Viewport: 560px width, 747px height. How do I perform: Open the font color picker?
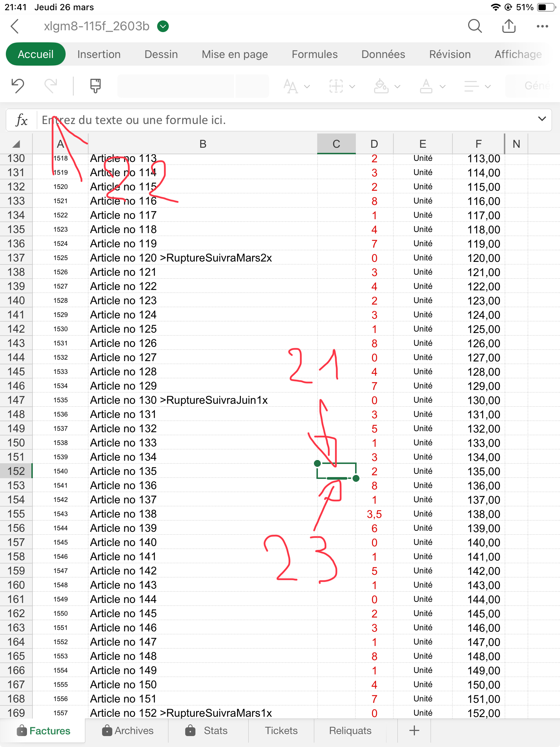(432, 86)
